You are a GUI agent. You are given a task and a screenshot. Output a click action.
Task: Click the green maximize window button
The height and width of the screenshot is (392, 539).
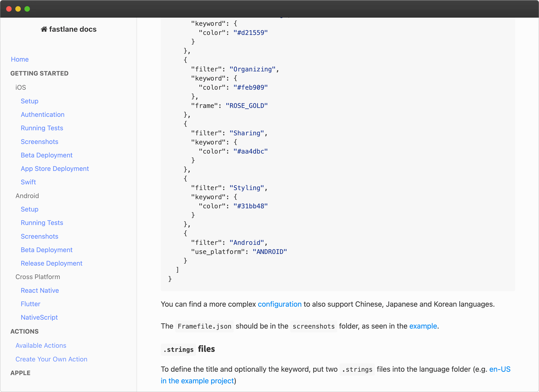tap(27, 9)
